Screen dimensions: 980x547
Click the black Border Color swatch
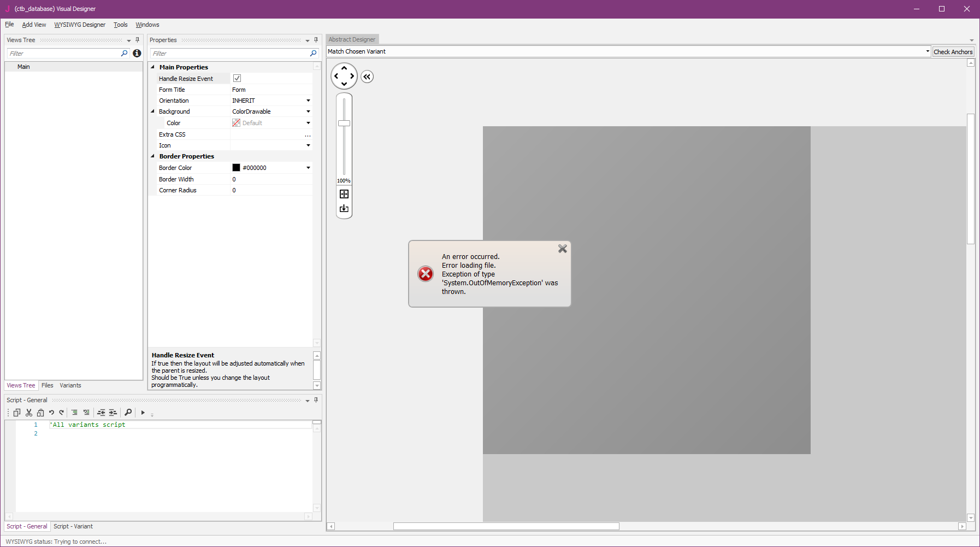click(x=236, y=168)
